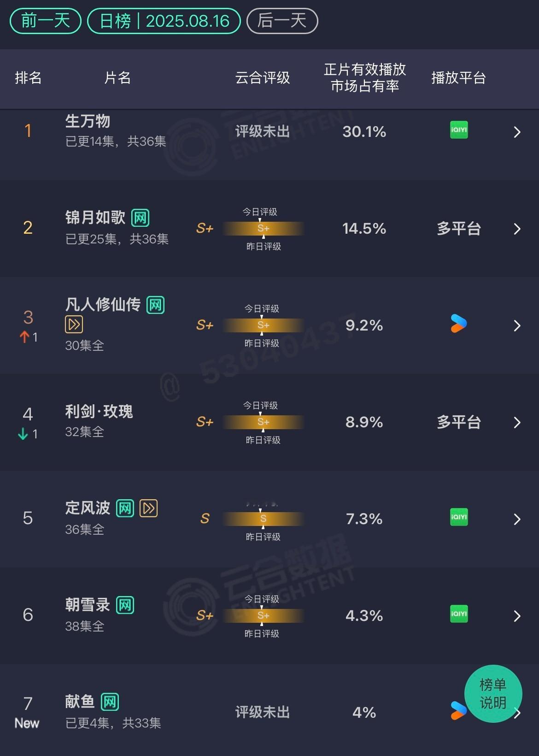Tap the 网 badge next to 献鱼

[x=110, y=702]
